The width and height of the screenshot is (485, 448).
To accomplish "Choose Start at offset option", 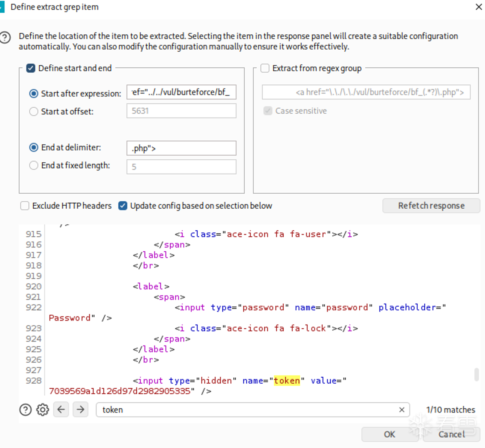I will tap(34, 111).
